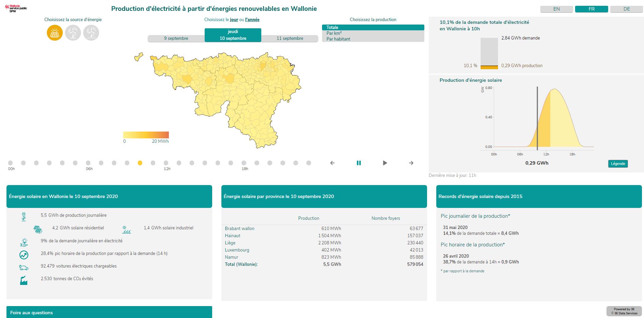Select 'Totale' production option

372,27
